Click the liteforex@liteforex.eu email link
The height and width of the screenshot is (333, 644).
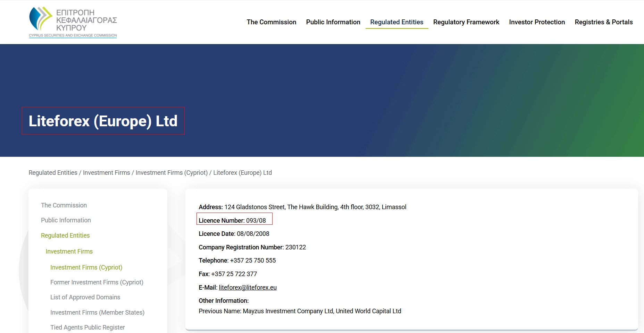(x=248, y=288)
